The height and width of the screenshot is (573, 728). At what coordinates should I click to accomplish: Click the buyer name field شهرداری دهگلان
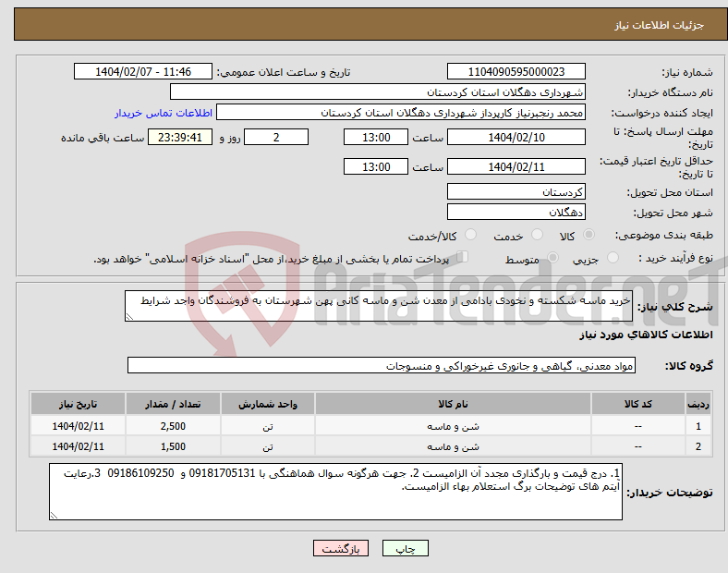[x=378, y=91]
